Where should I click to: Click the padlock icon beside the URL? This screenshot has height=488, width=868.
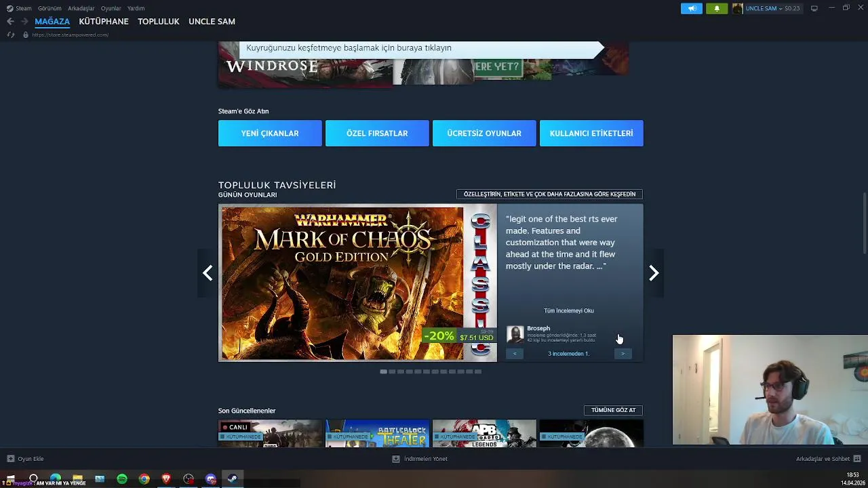[26, 35]
